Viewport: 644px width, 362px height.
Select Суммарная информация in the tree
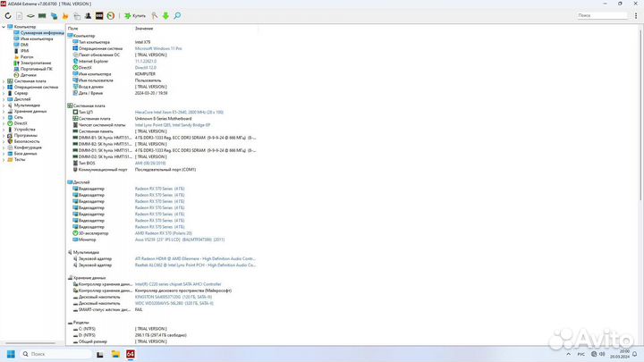click(x=38, y=33)
